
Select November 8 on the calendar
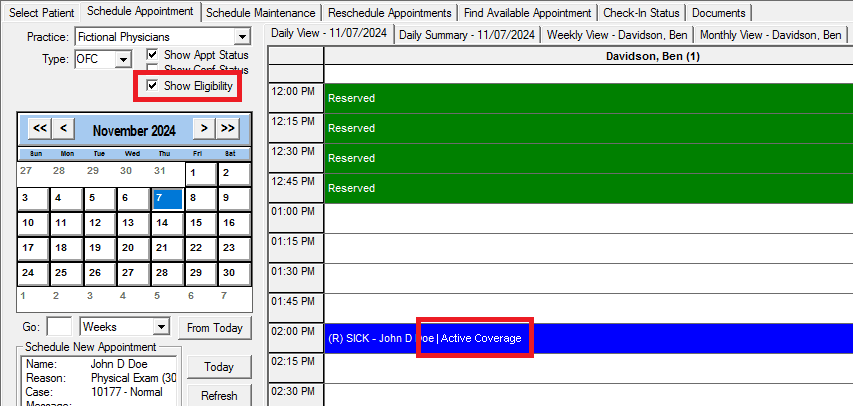click(201, 199)
